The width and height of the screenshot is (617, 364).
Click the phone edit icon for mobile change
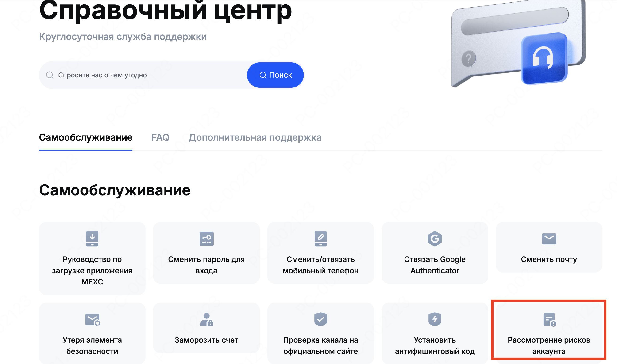click(x=320, y=239)
